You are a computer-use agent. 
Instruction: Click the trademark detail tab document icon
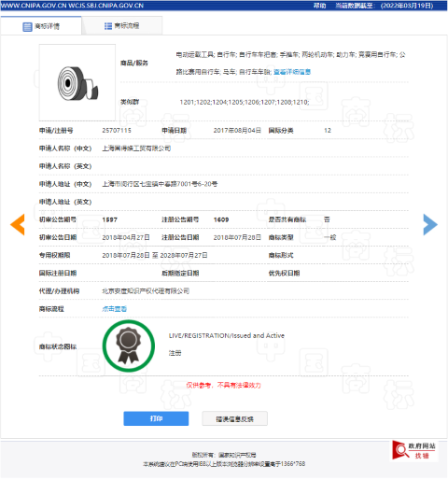[x=27, y=27]
